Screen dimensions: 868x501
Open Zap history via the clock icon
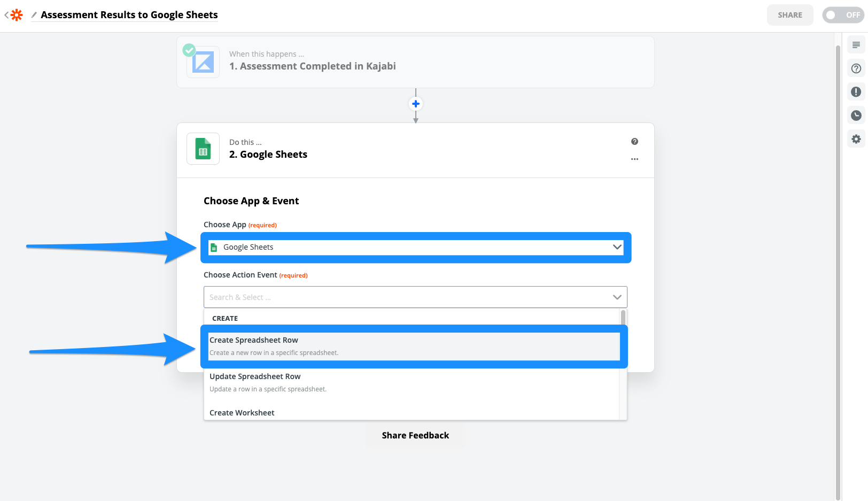point(856,115)
